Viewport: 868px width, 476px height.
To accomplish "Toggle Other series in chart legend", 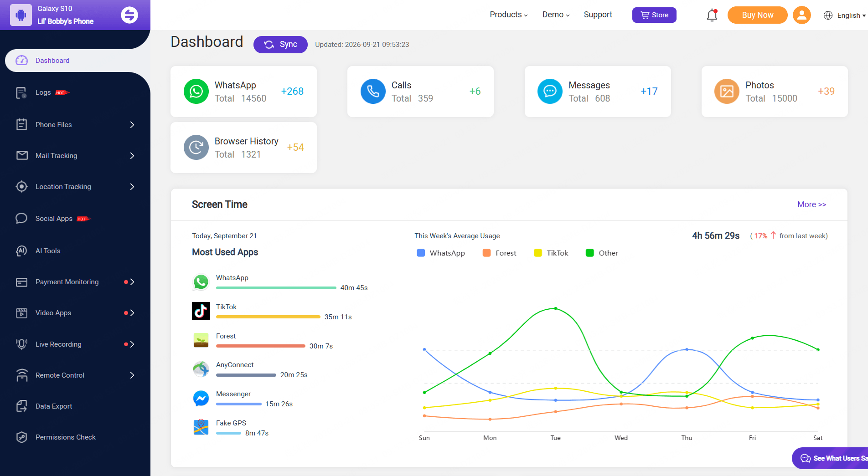I will click(x=602, y=253).
